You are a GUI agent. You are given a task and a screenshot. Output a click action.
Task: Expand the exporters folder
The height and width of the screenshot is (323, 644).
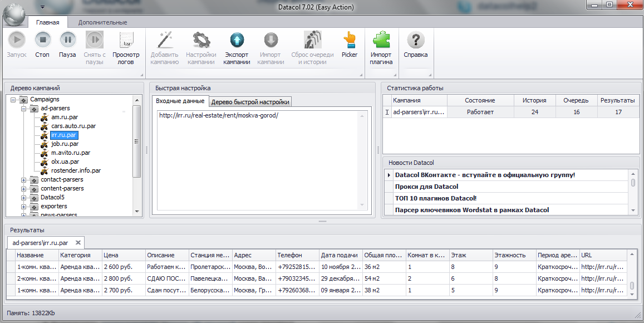24,206
